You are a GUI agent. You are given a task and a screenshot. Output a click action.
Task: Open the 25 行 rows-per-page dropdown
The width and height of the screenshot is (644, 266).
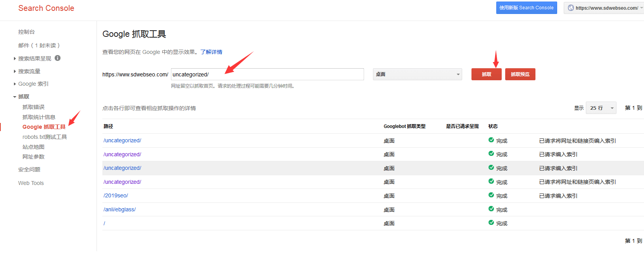(601, 108)
